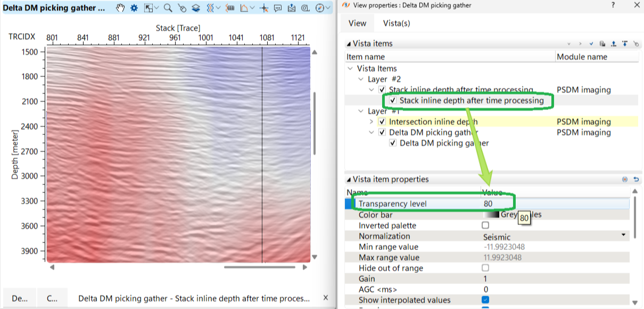Expand the Intersection inline depth item
Screen dimensions: 644x309
pos(371,122)
